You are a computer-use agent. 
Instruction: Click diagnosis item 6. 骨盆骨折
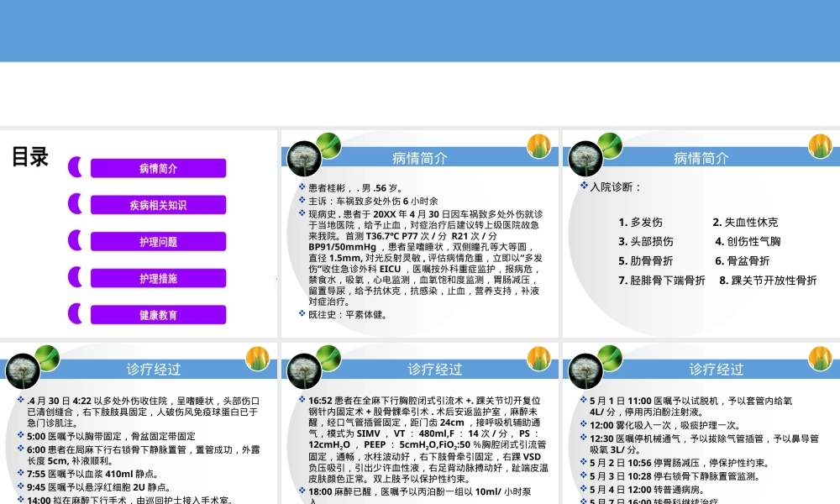pos(742,261)
